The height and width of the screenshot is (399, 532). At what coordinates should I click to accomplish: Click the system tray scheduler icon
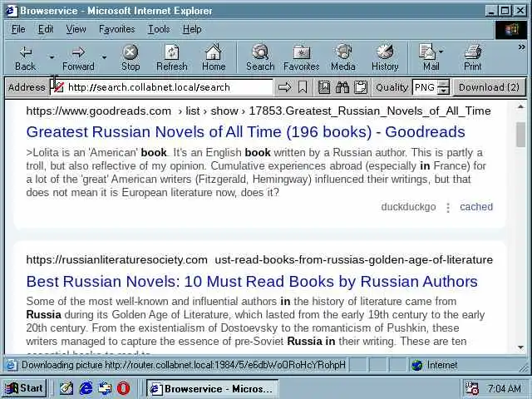(472, 388)
